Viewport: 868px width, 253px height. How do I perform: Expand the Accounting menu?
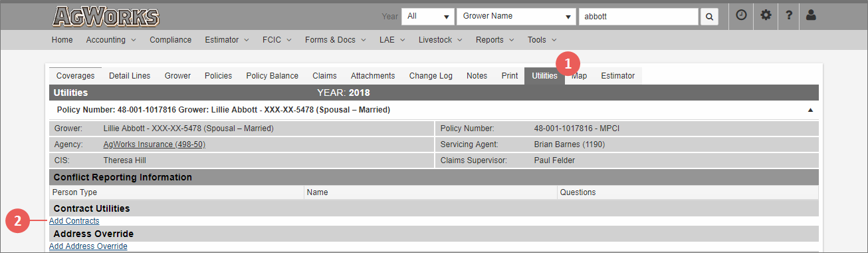[x=111, y=40]
